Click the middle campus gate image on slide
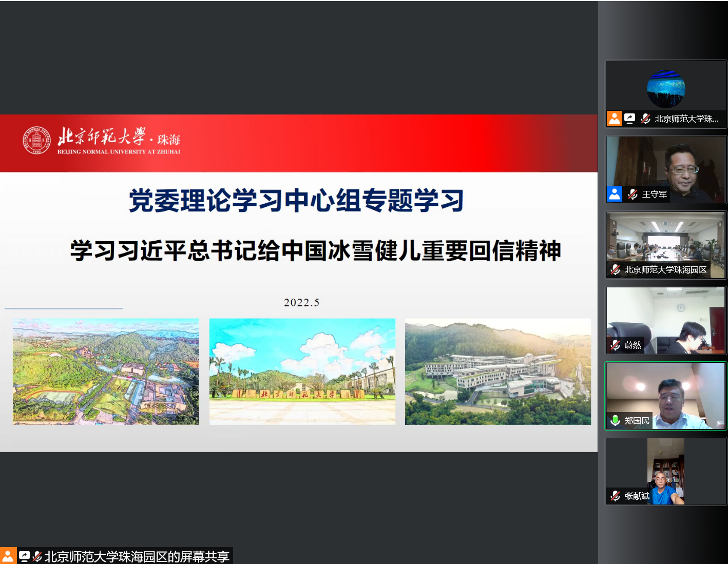This screenshot has height=564, width=728. coord(302,372)
